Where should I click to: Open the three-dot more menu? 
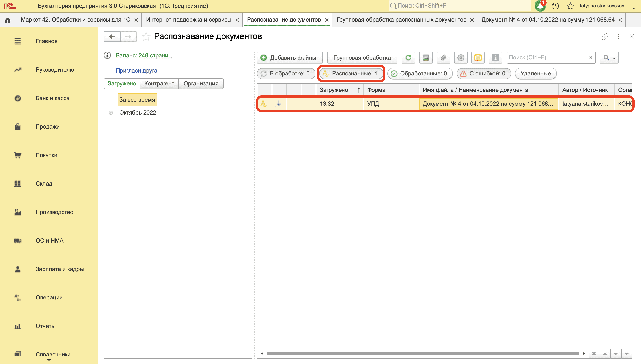point(619,36)
